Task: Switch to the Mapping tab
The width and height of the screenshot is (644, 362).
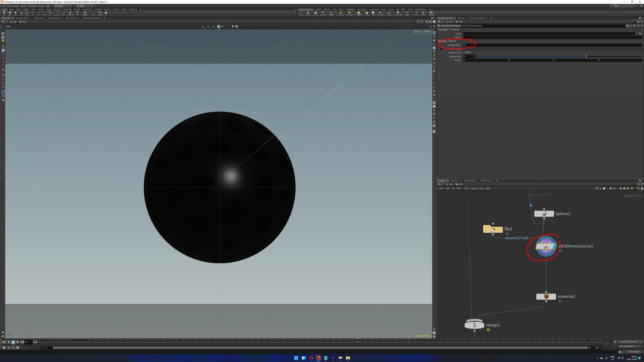Action: pyautogui.click(x=452, y=41)
